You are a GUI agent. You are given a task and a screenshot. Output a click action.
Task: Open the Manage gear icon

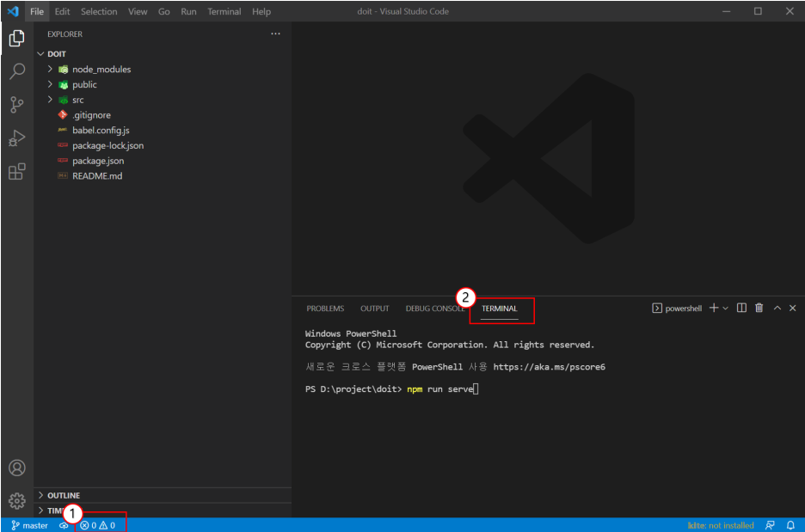[17, 501]
